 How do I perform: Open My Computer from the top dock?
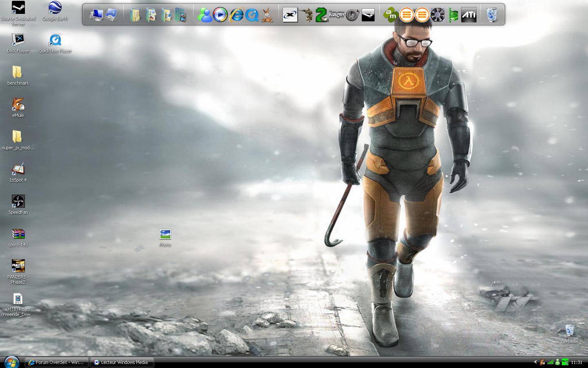[96, 15]
